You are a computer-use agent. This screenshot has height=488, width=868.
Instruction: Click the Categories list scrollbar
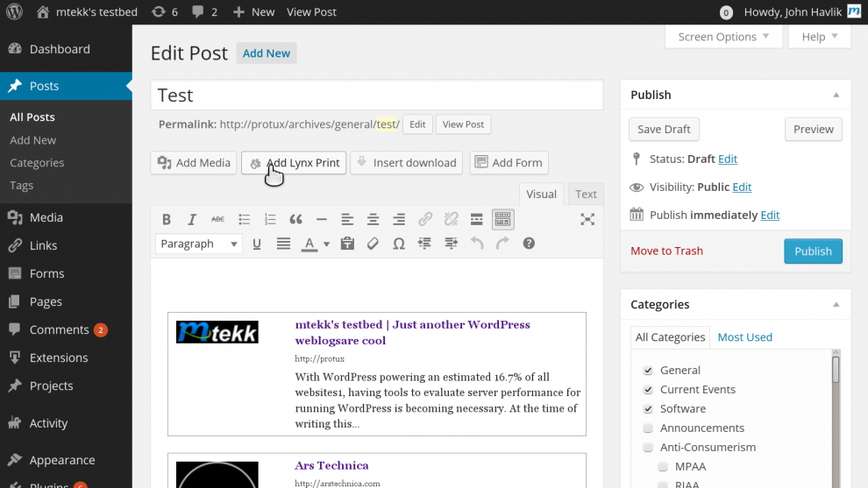pos(836,370)
